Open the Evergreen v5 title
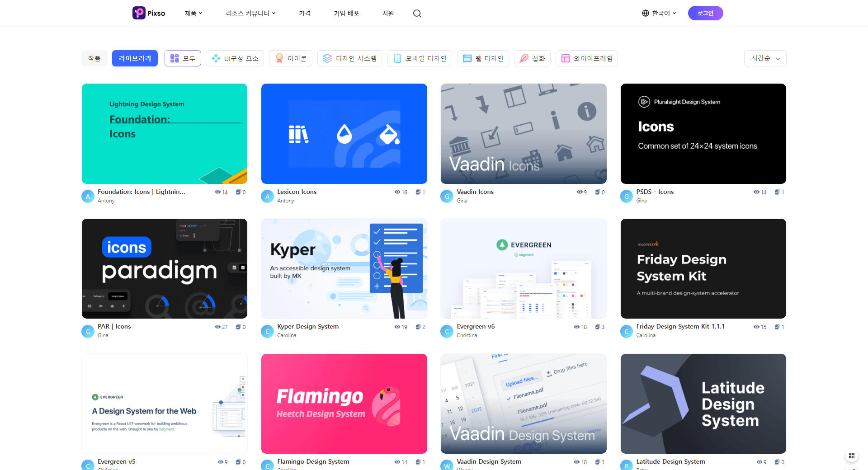Screen dimensions: 868x470 (116, 461)
